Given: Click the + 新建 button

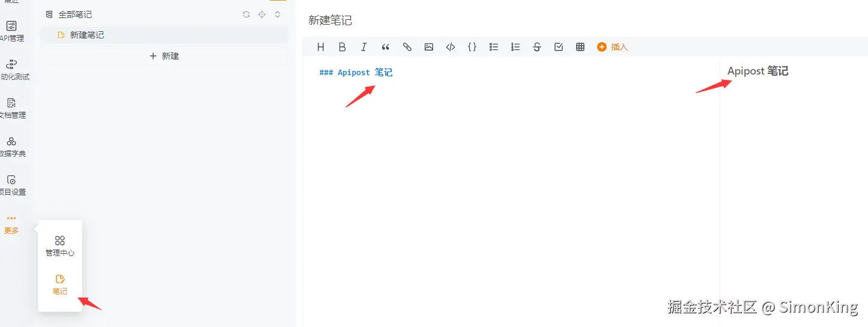Looking at the screenshot, I should 163,56.
